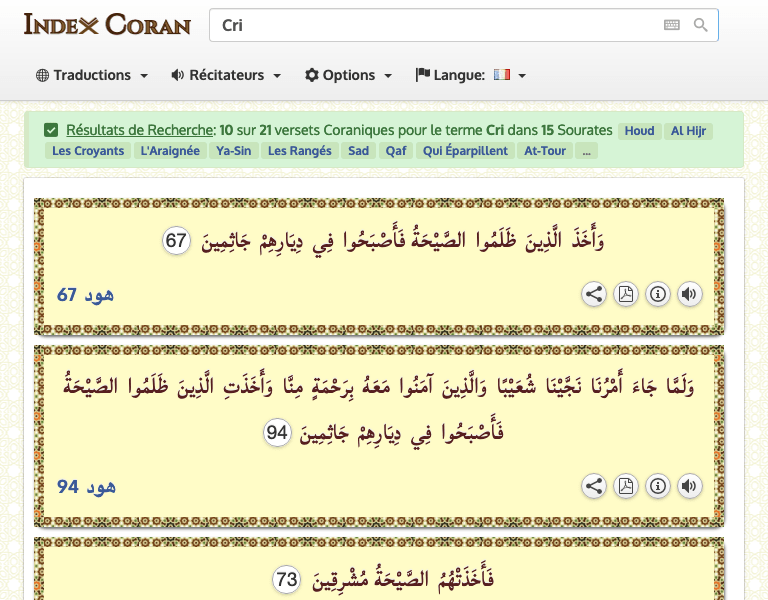
Task: Share verse Houd 94
Action: click(594, 486)
